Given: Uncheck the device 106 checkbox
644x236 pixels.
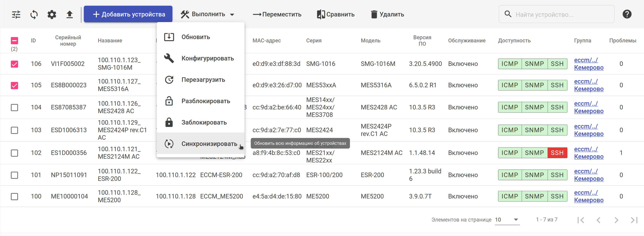Looking at the screenshot, I should pos(15,64).
